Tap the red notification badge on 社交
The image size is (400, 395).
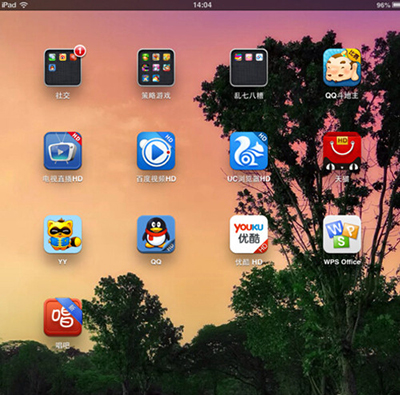click(x=80, y=51)
